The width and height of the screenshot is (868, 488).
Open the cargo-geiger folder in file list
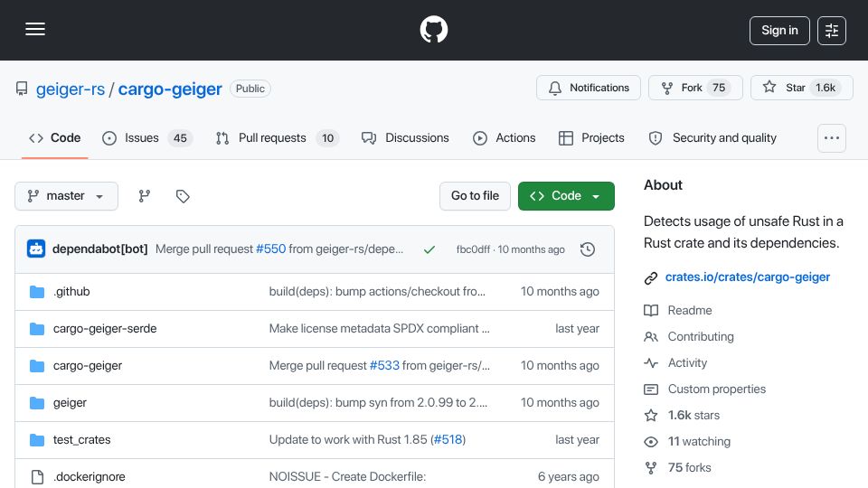[x=88, y=366]
